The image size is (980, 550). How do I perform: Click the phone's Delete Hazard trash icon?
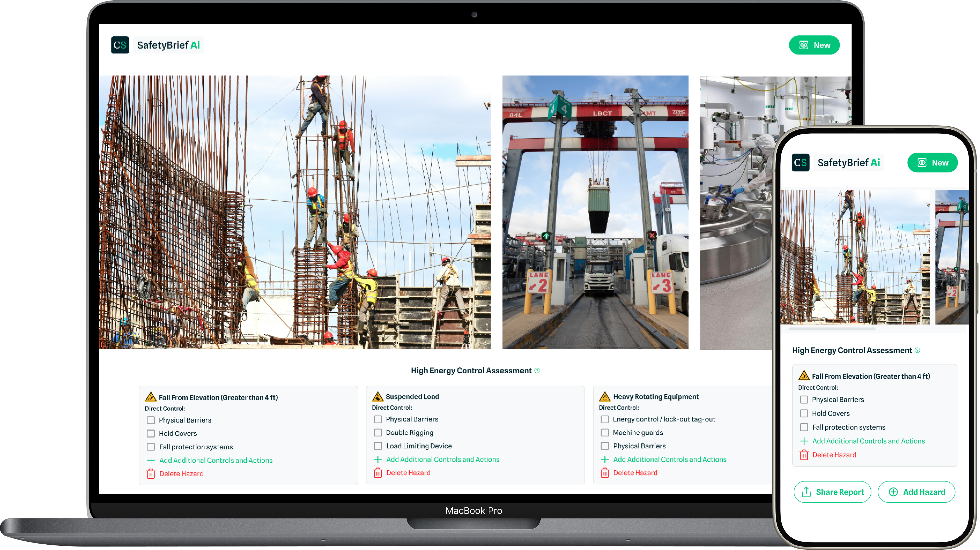pos(804,455)
